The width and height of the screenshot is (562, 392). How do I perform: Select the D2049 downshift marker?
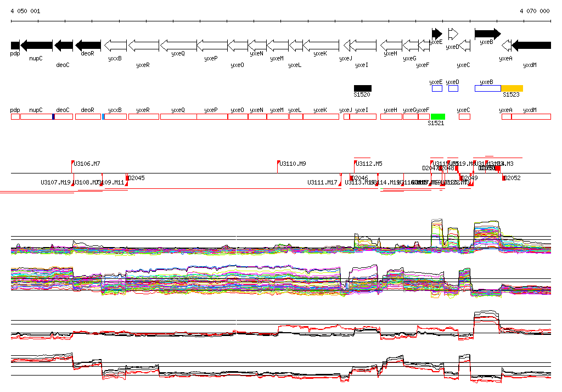coord(461,178)
